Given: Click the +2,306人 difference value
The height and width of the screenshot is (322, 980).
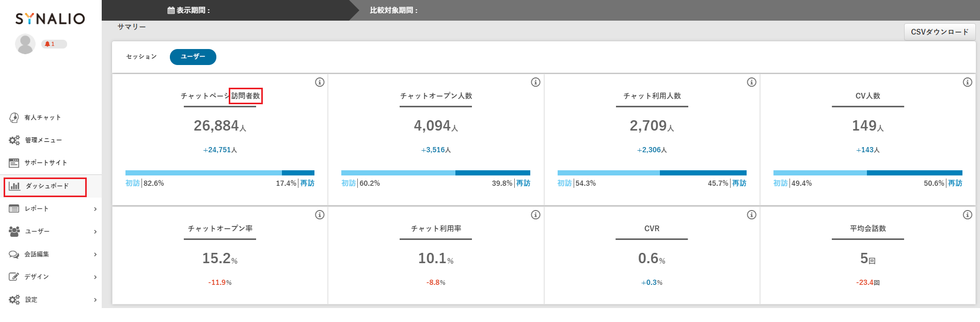Looking at the screenshot, I should click(652, 150).
